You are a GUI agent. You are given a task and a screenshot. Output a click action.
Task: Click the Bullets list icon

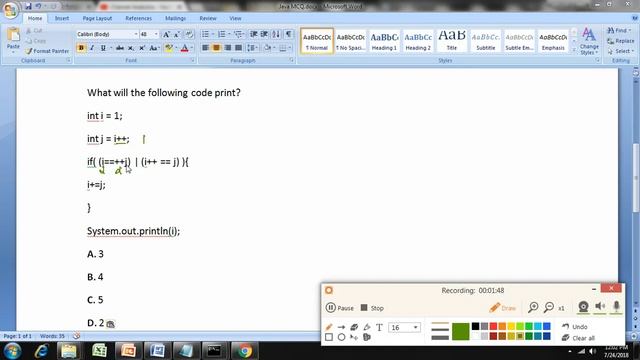[205, 34]
